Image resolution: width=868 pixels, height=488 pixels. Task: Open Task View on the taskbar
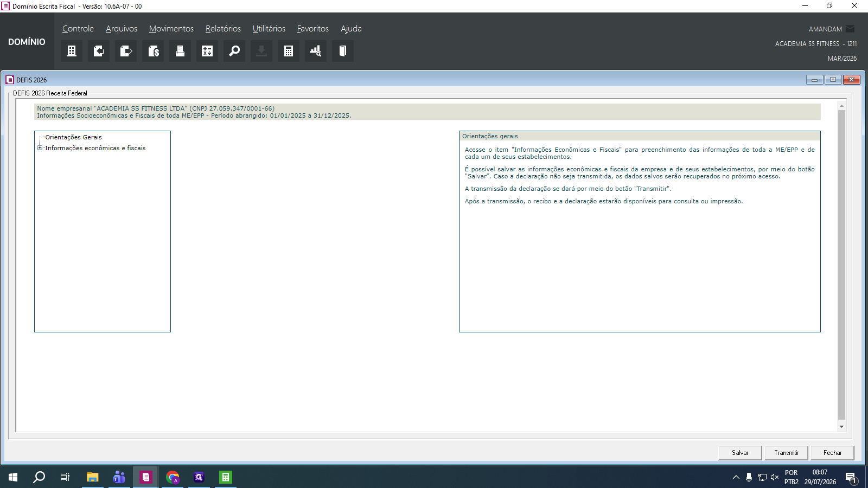[x=65, y=477]
